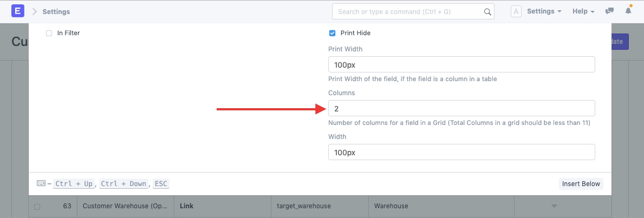Screen dimensions: 644x218
Task: Open the Settings dropdown menu
Action: tap(544, 11)
